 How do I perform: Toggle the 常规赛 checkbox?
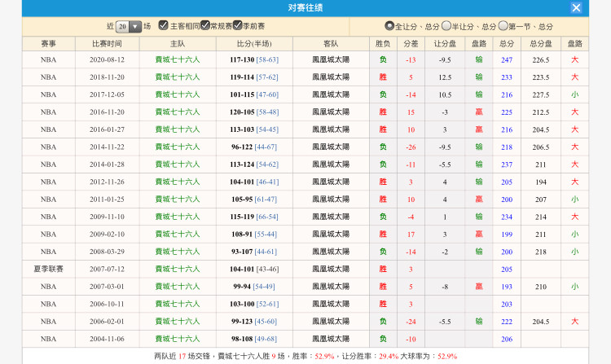click(x=205, y=25)
